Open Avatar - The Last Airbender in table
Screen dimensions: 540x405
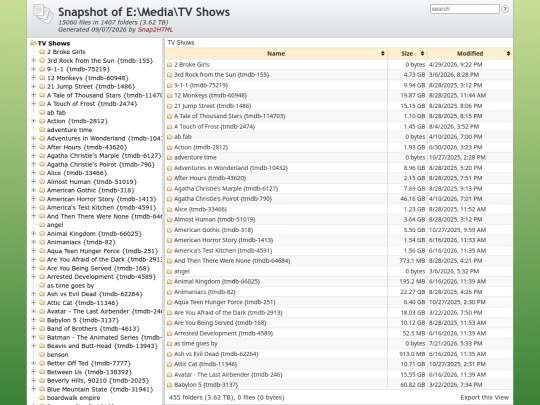click(228, 374)
